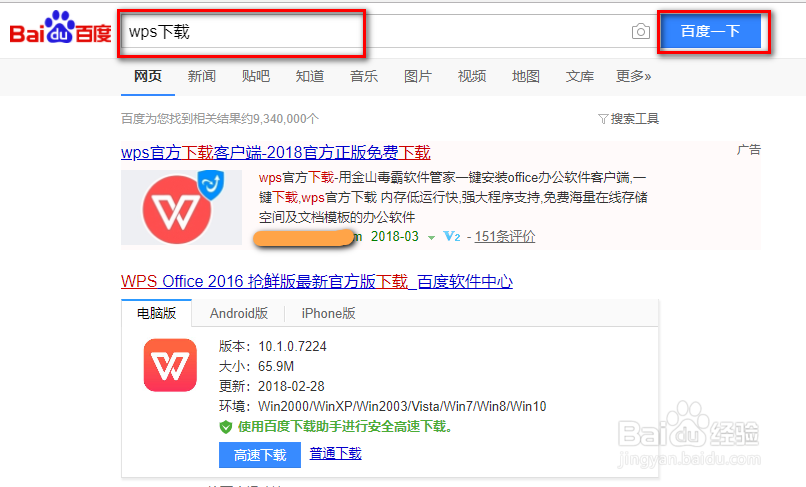The height and width of the screenshot is (487, 806).
Task: Click the 广告 label
Action: [x=748, y=150]
